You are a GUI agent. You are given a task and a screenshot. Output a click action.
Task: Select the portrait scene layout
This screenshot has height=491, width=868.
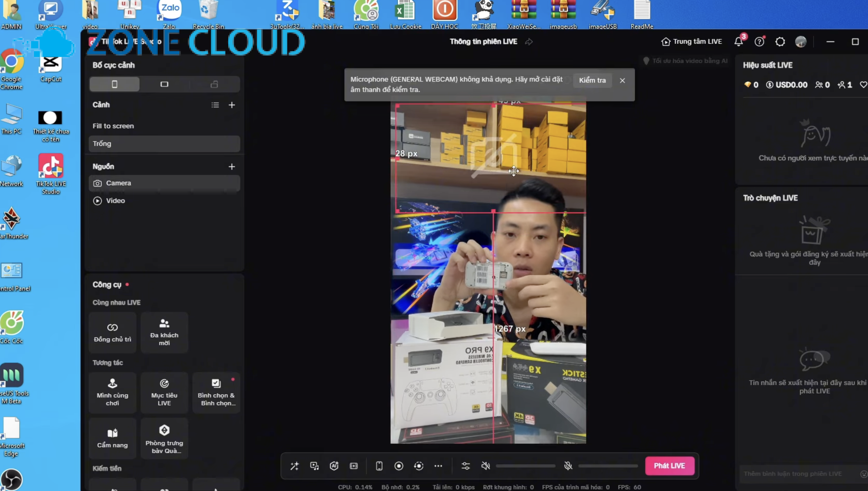point(114,84)
